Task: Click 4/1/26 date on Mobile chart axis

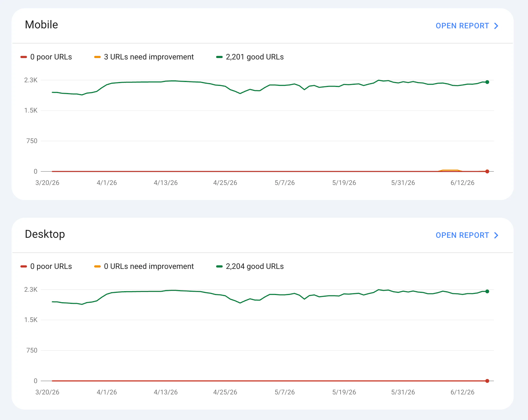Action: [107, 183]
